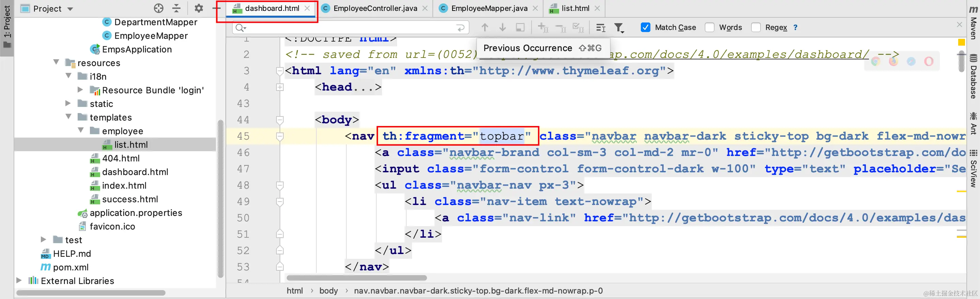
Task: Collapse the i18n folder
Action: [x=68, y=76]
